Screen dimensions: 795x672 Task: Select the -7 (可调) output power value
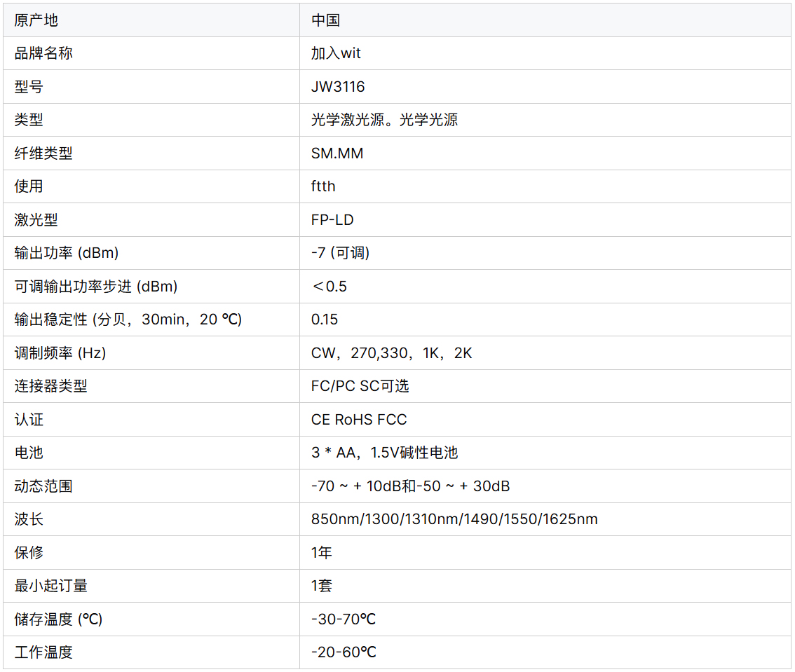pyautogui.click(x=340, y=253)
